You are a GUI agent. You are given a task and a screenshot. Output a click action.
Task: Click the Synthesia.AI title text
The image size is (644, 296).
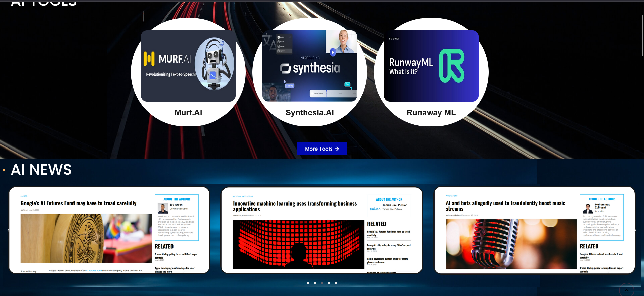pos(309,113)
